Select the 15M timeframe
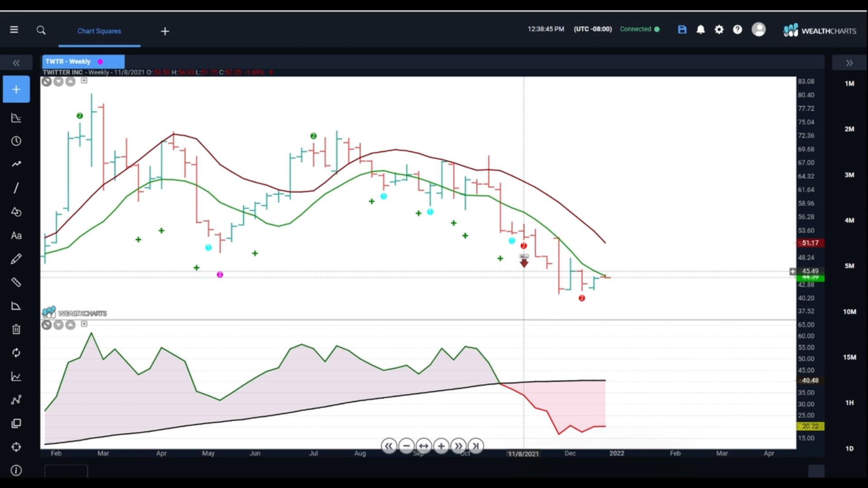 point(849,357)
